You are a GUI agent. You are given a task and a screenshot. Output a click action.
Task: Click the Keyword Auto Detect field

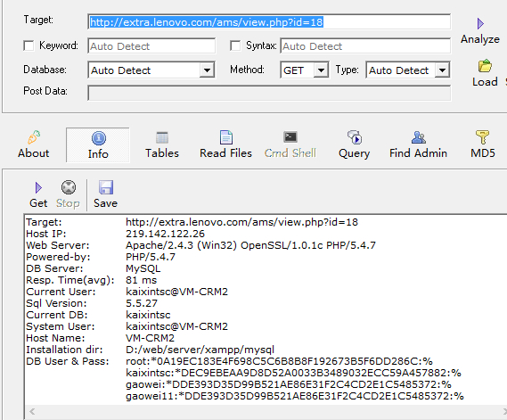[151, 46]
